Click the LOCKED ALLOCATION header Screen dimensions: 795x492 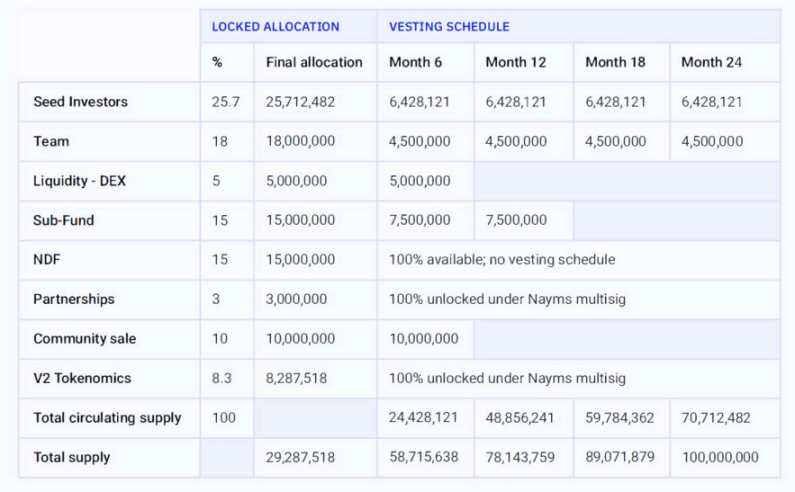(x=275, y=27)
